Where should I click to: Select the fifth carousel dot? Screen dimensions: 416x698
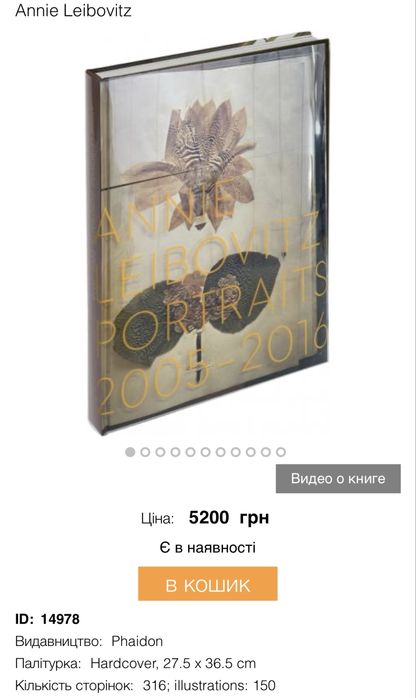coord(190,452)
